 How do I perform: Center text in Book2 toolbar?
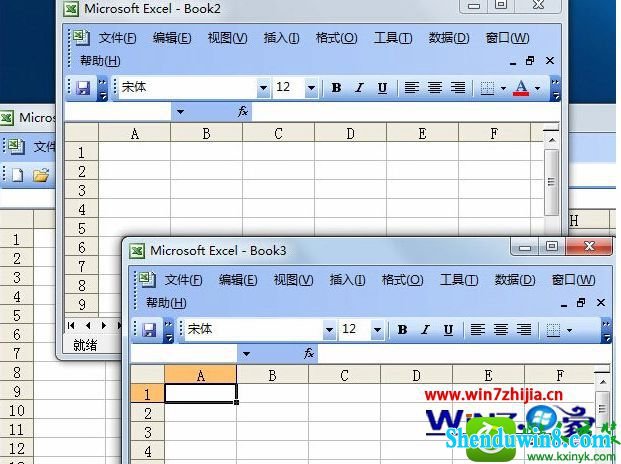[x=435, y=87]
